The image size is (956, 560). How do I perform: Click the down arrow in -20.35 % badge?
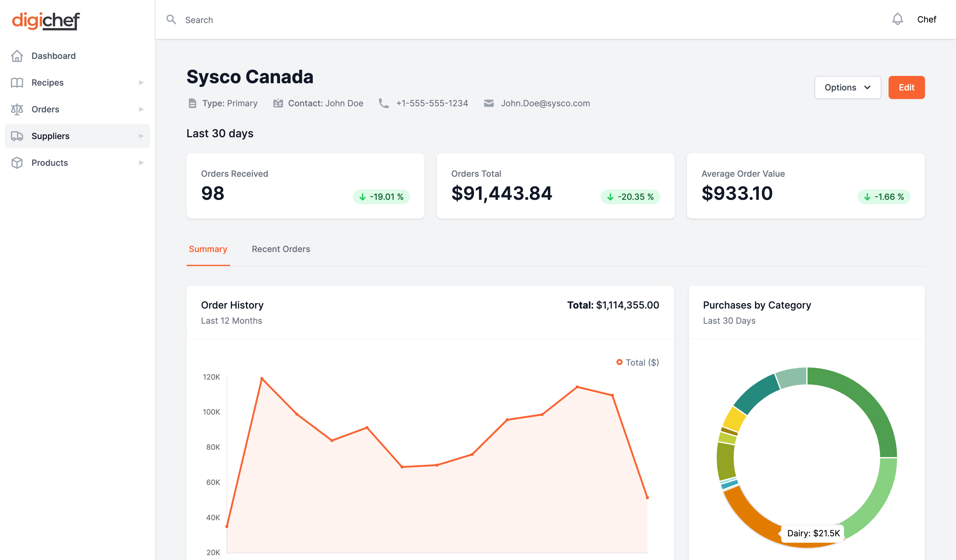610,197
